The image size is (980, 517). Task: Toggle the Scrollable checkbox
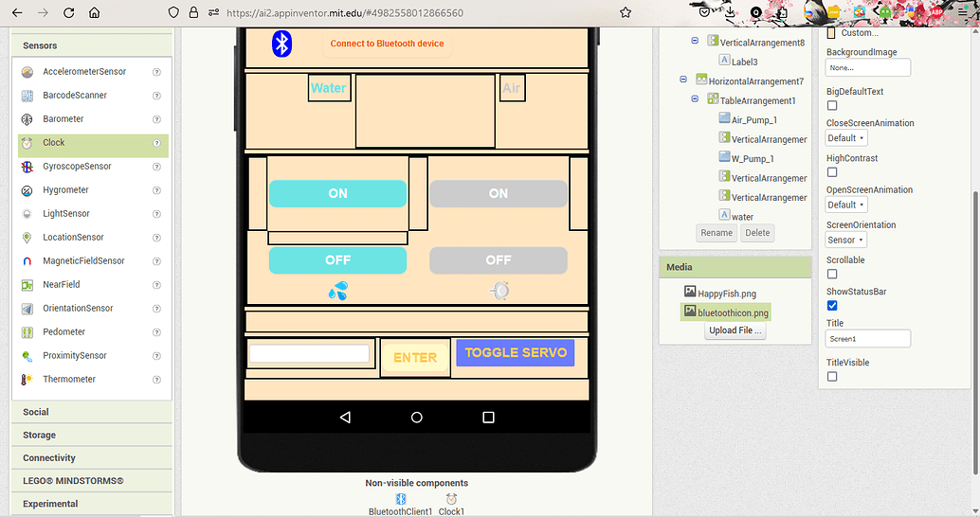pos(832,274)
